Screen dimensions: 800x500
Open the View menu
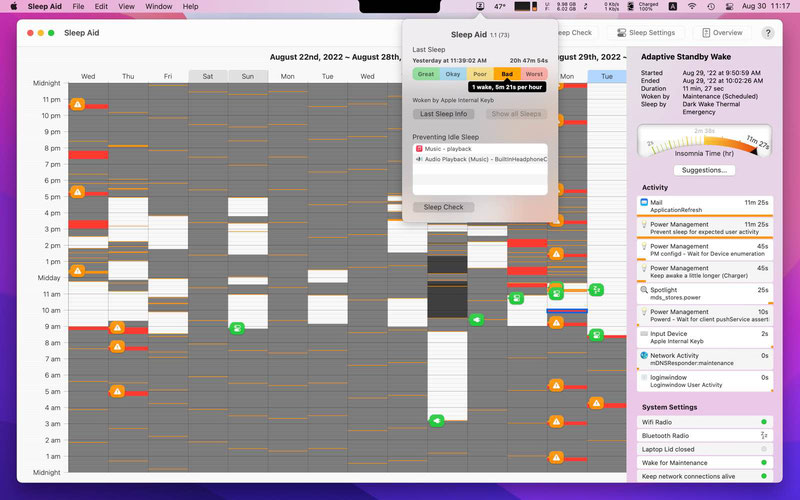(126, 6)
